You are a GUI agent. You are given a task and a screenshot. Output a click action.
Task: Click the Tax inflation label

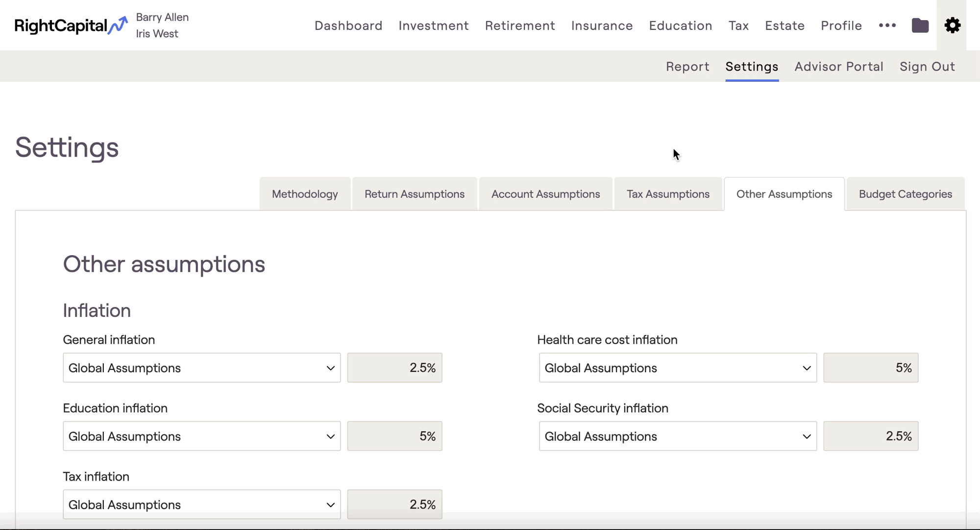click(96, 477)
